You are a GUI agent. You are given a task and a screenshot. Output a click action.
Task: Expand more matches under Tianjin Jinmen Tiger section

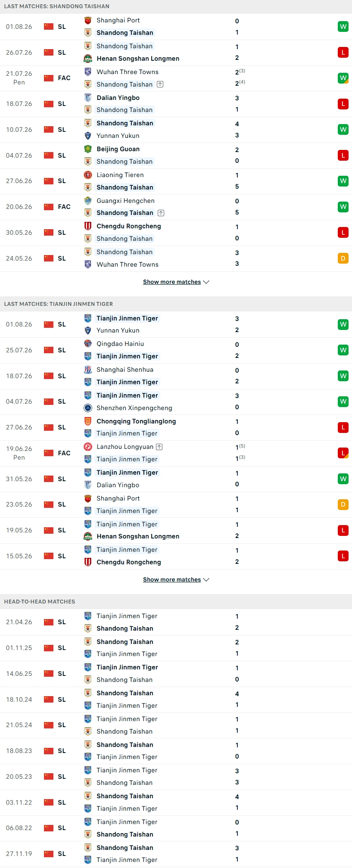pyautogui.click(x=176, y=580)
